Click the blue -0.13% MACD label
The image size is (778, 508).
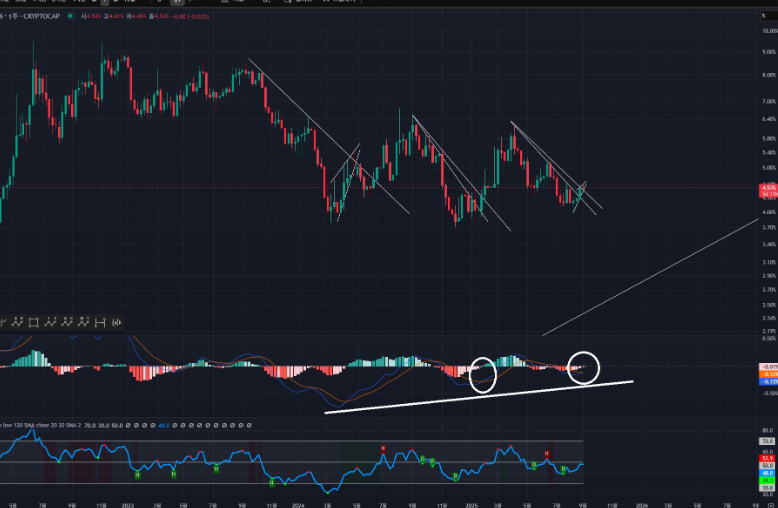click(769, 381)
